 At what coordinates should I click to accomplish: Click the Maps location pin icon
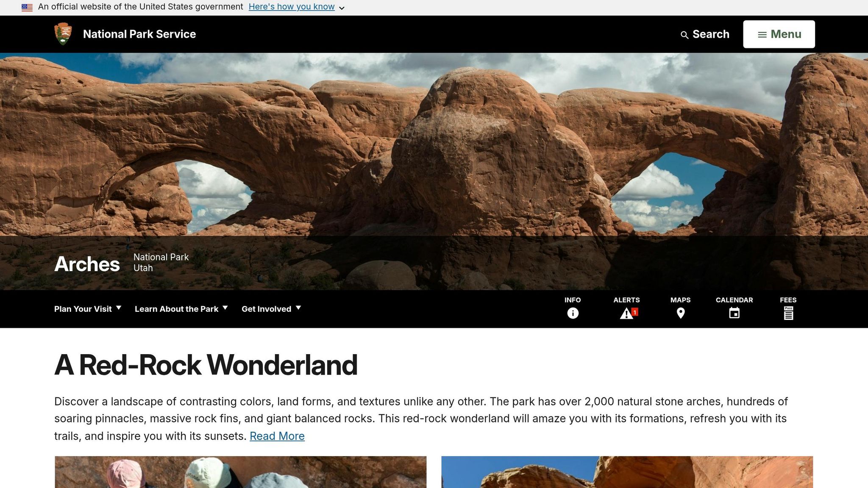coord(680,313)
